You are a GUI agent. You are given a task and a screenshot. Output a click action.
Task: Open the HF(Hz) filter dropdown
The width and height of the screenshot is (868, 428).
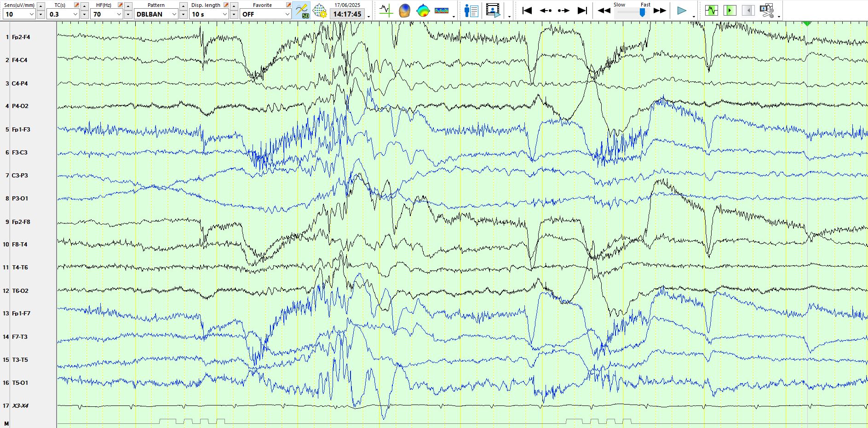[x=106, y=14]
